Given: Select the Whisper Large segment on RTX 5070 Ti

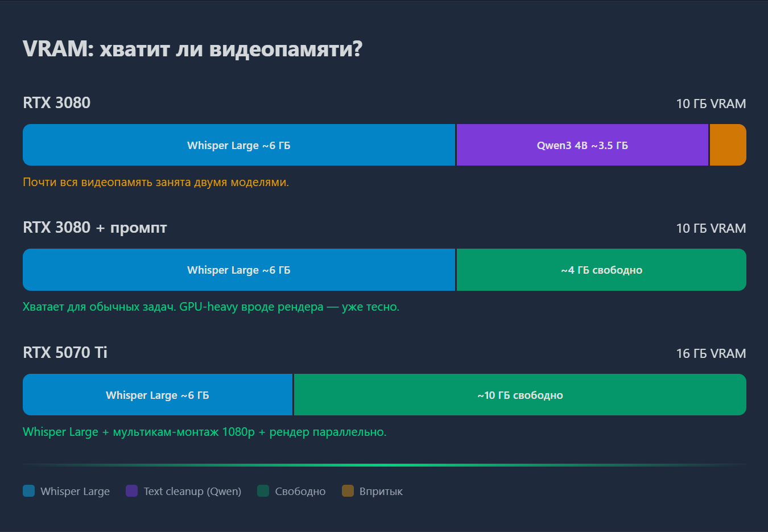Looking at the screenshot, I should pos(158,394).
